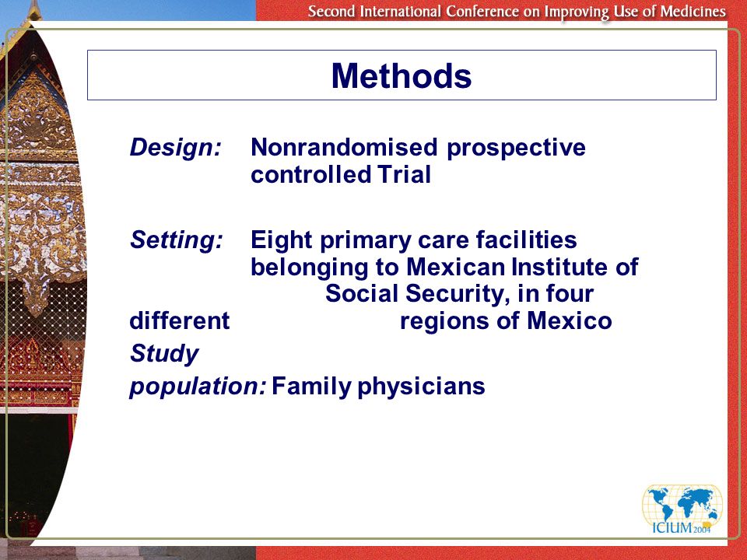
Task: Click the text "regions of Mexico"
Action: click(x=506, y=321)
